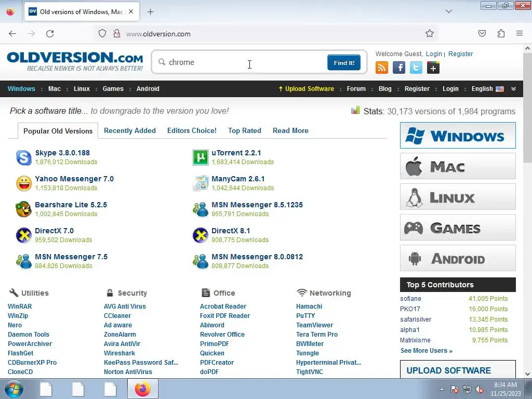
Task: Expand the navigation bar double-chevron
Action: click(x=514, y=89)
